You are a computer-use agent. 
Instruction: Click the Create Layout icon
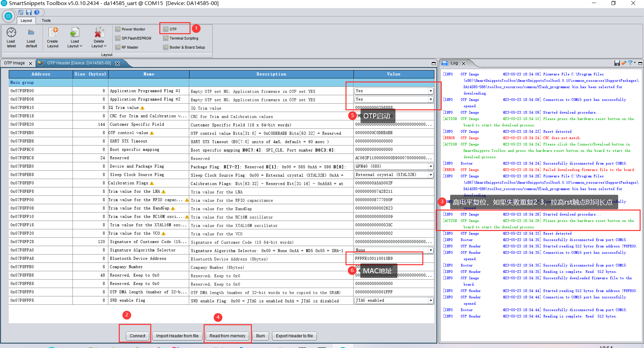(53, 32)
